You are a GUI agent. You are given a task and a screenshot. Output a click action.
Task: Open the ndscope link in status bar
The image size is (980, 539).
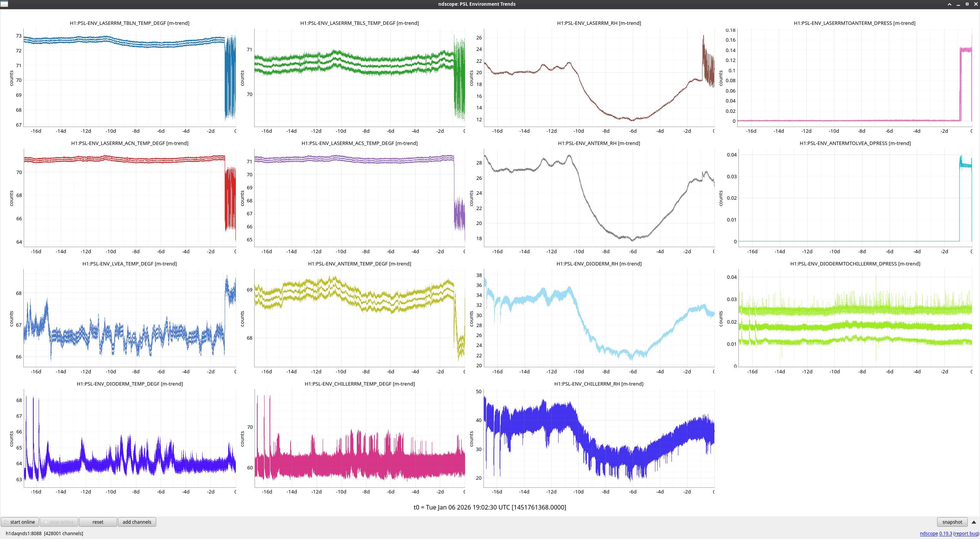[x=929, y=533]
